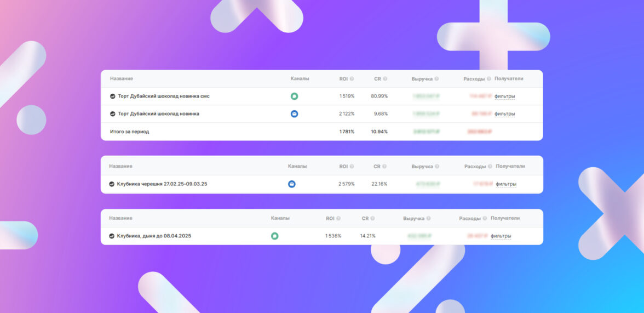The width and height of the screenshot is (644, 313).
Task: Click Расходы help icon in Клубника черешня table
Action: pos(490,167)
